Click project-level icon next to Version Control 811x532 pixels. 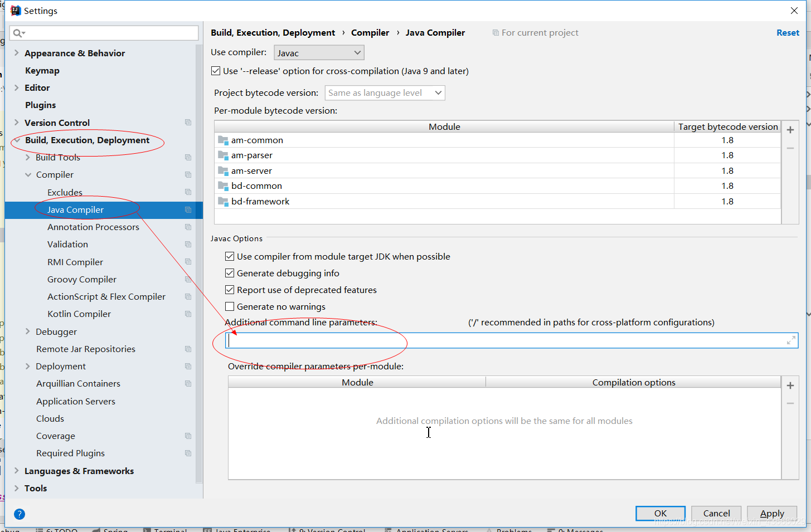188,123
